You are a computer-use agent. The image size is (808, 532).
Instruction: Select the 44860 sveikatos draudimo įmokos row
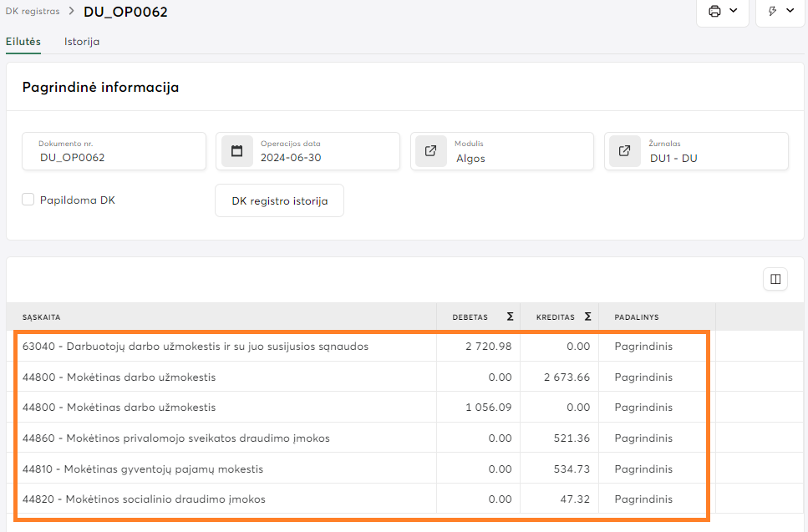tap(176, 438)
